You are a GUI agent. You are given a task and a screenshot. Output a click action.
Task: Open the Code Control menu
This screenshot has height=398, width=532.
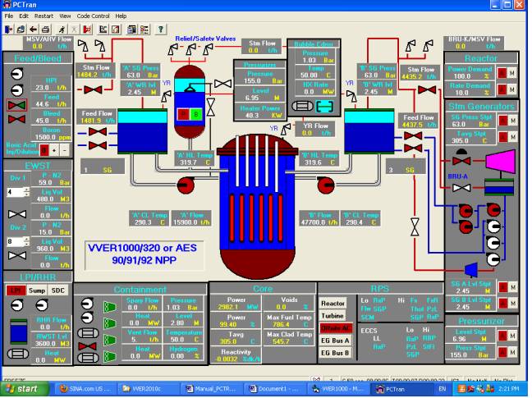[x=93, y=16]
